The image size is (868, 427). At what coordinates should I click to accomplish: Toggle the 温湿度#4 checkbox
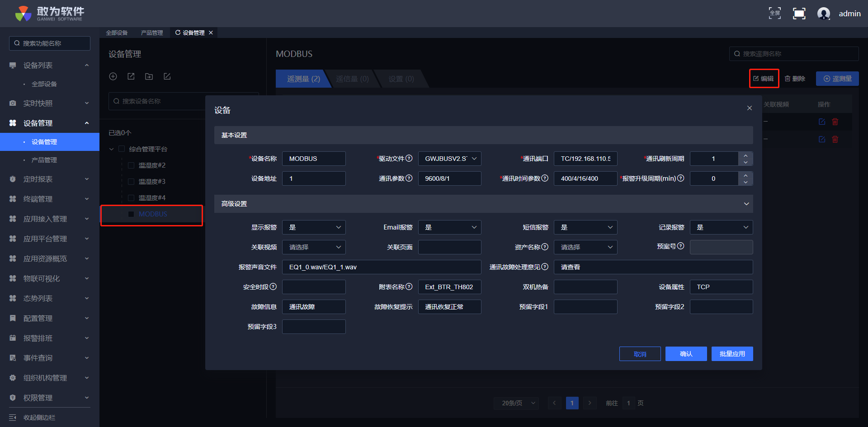tap(131, 198)
